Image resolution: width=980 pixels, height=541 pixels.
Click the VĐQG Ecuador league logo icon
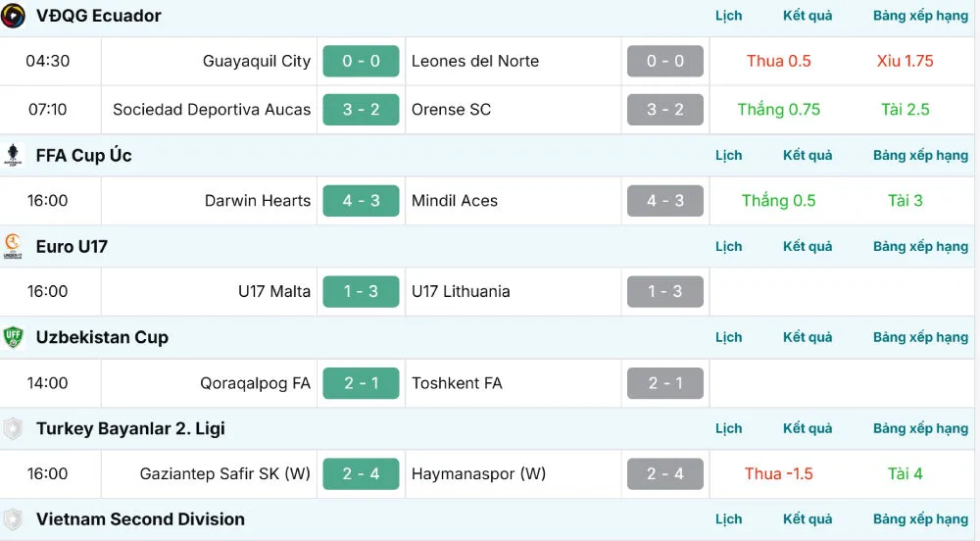[x=14, y=16]
